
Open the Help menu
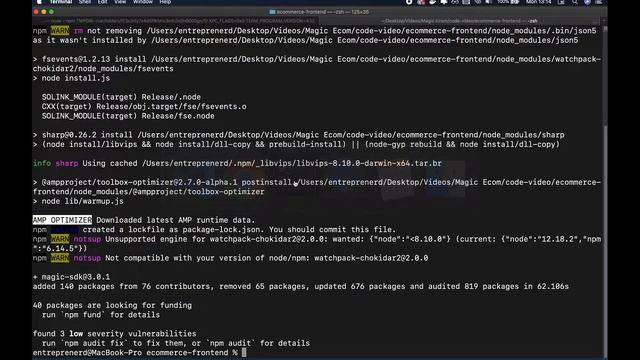point(165,2)
